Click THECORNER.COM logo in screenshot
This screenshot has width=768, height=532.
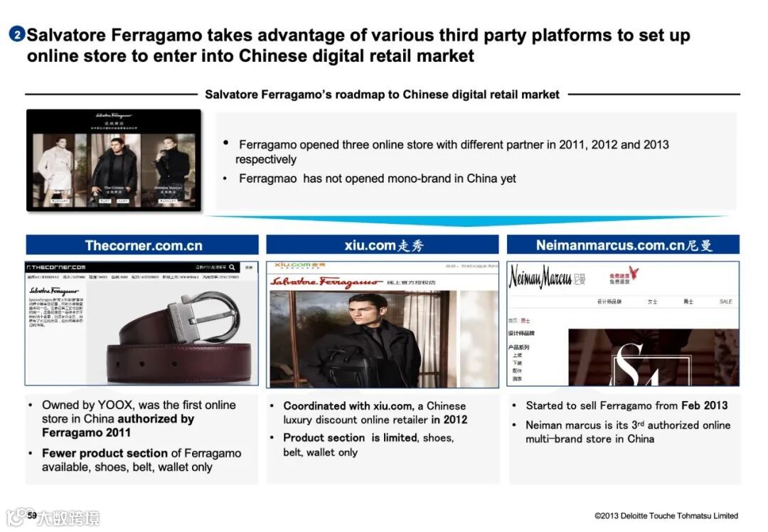tap(56, 267)
